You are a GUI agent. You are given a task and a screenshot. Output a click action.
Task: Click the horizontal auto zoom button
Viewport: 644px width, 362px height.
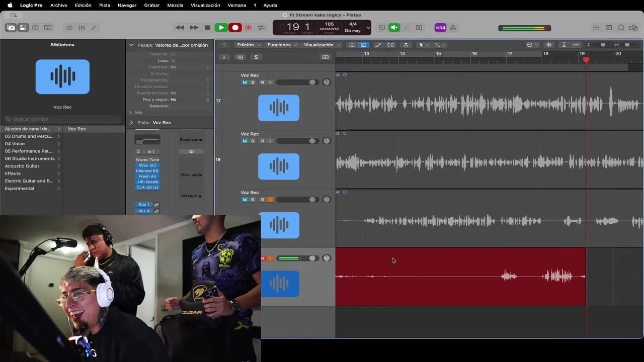tap(576, 45)
